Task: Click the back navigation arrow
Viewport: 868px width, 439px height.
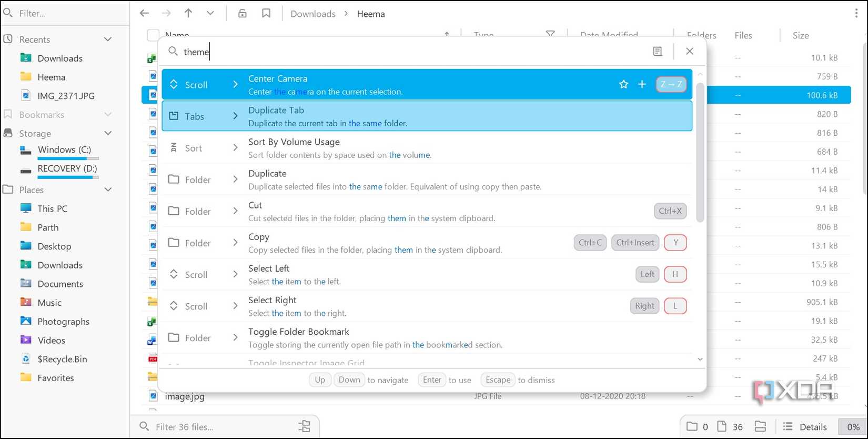Action: [x=145, y=14]
